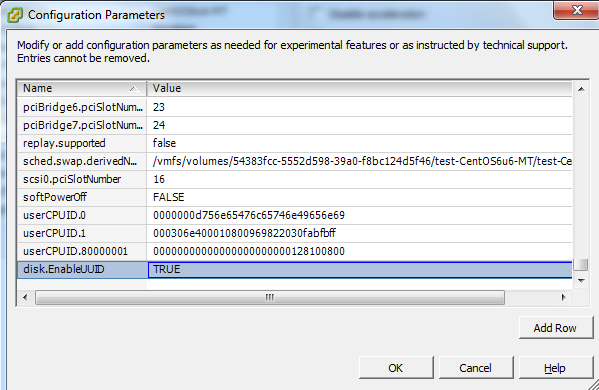Click the vertical scrollbar up arrow
The image size is (599, 390).
pyautogui.click(x=581, y=89)
